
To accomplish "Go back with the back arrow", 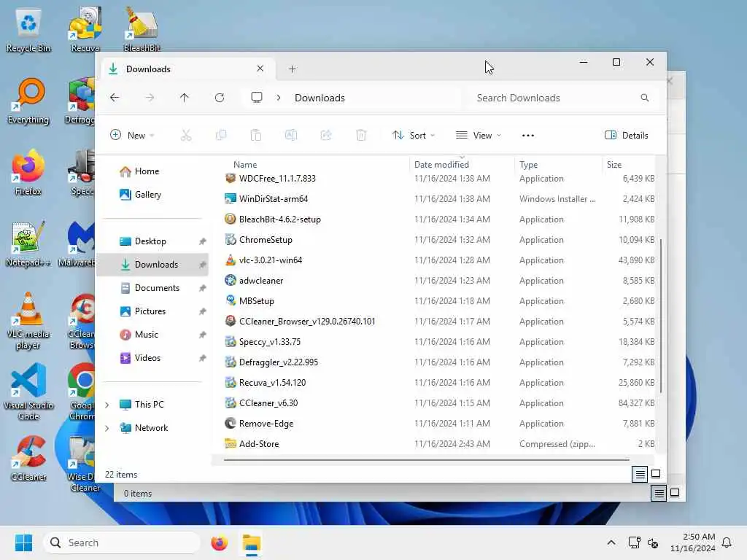I will (115, 98).
